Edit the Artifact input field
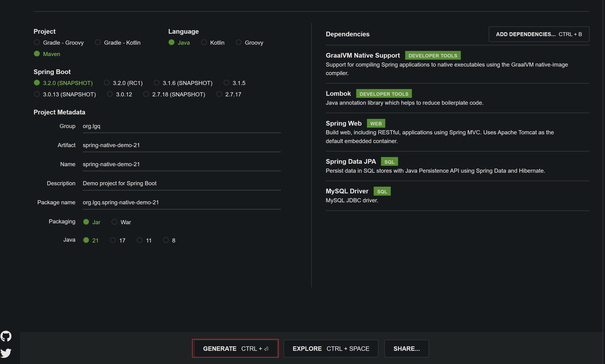The image size is (605, 364). point(182,145)
